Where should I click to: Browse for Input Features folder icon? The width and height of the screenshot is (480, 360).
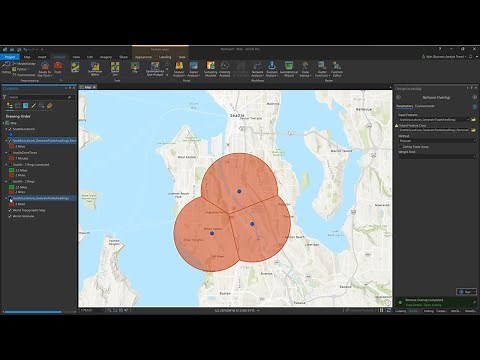[x=473, y=119]
